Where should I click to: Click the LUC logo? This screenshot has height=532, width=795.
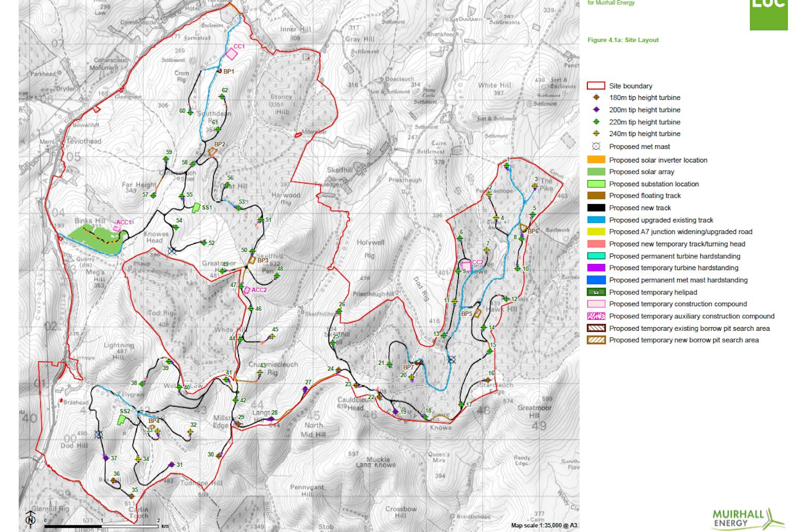click(x=769, y=15)
